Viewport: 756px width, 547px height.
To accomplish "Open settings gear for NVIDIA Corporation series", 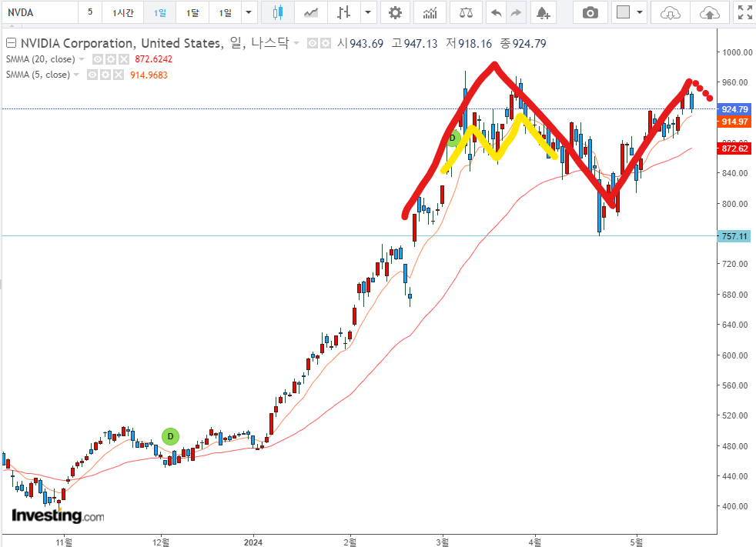I will (326, 44).
